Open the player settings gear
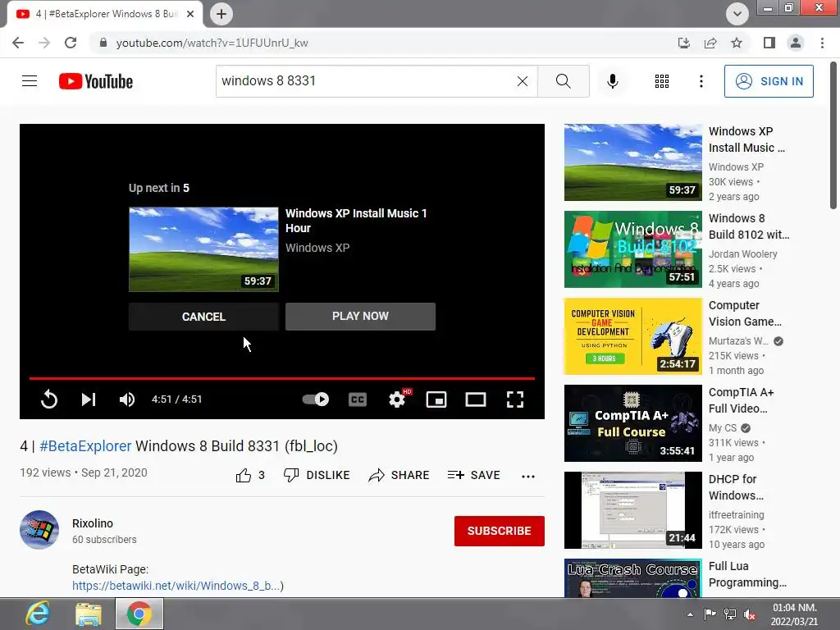This screenshot has width=840, height=630. (397, 399)
